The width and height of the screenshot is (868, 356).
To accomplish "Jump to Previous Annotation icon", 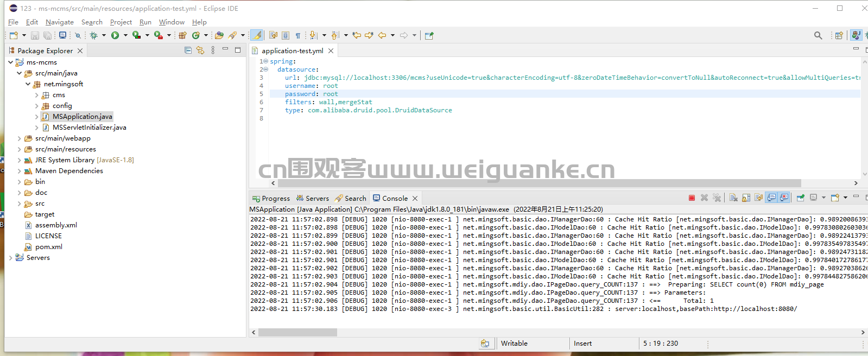I will [x=335, y=35].
